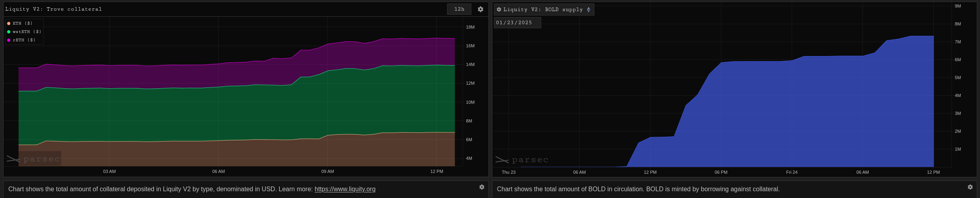The width and height of the screenshot is (980, 198).
Task: Click the 3M y-axis label
Action: pos(958,113)
